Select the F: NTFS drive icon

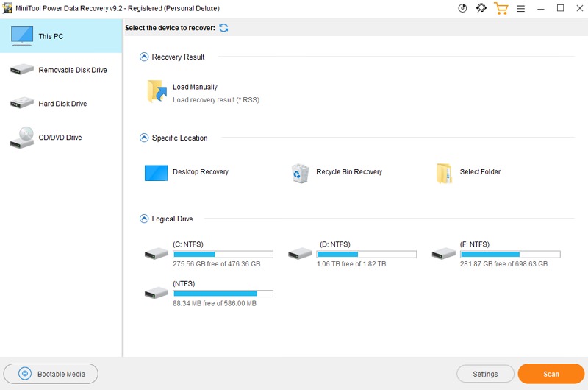[x=444, y=254]
